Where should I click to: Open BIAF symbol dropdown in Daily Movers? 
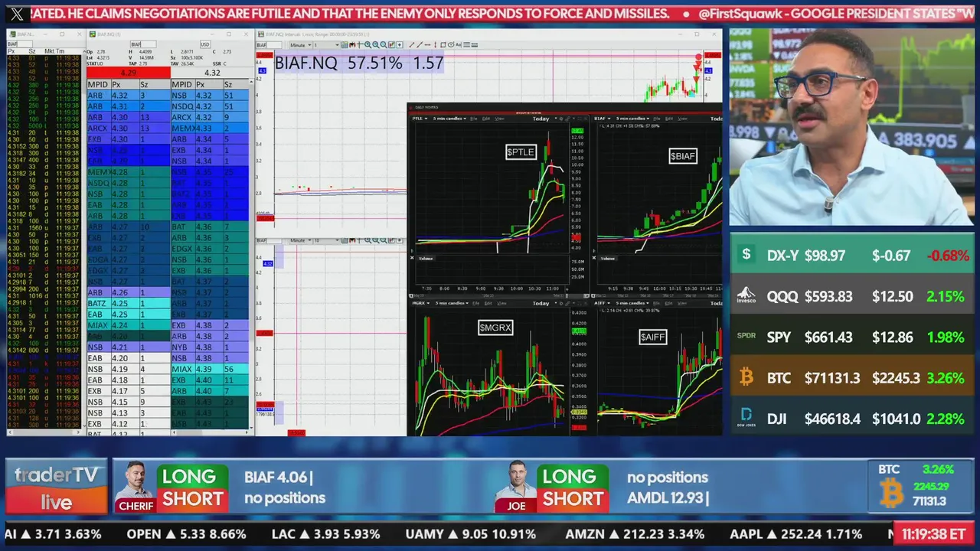(603, 119)
